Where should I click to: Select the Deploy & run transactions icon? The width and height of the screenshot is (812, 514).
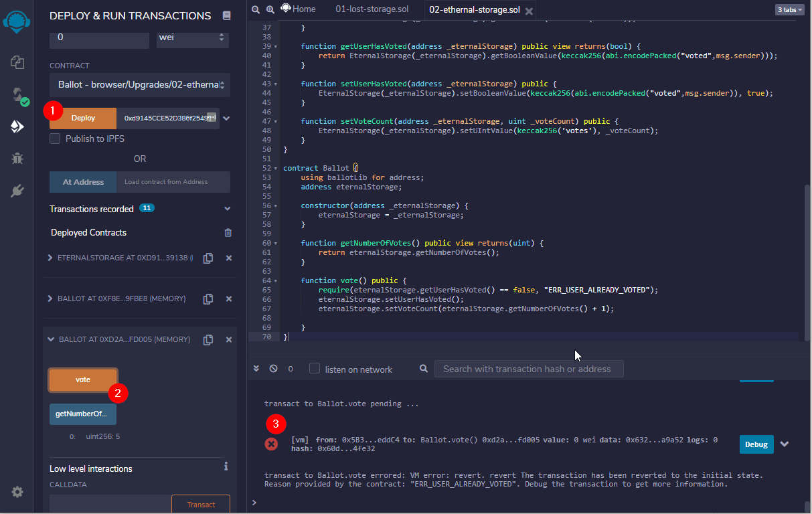pyautogui.click(x=17, y=126)
